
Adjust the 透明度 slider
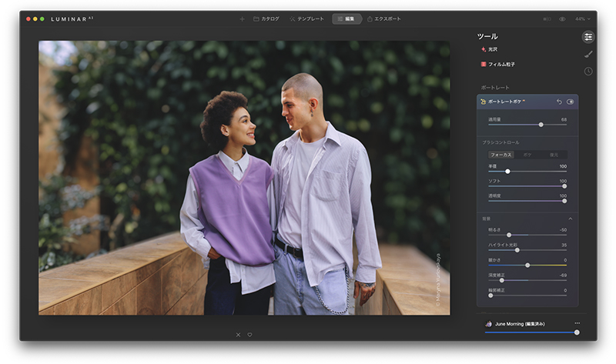click(527, 201)
